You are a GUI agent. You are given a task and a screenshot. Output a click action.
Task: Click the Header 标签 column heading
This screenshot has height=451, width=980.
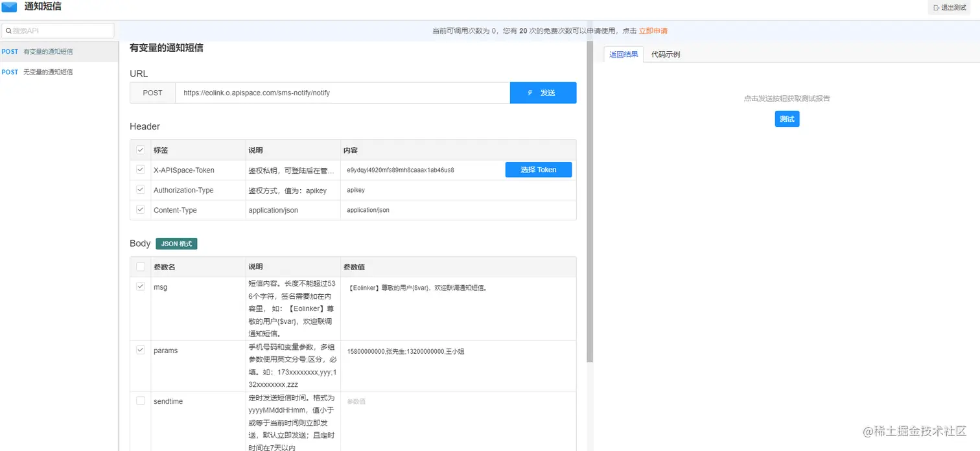click(161, 150)
